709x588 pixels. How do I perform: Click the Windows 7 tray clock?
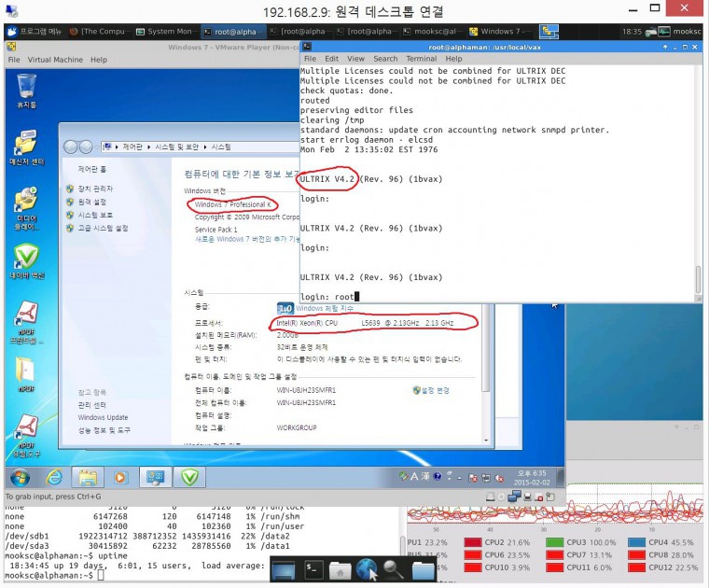[532, 478]
